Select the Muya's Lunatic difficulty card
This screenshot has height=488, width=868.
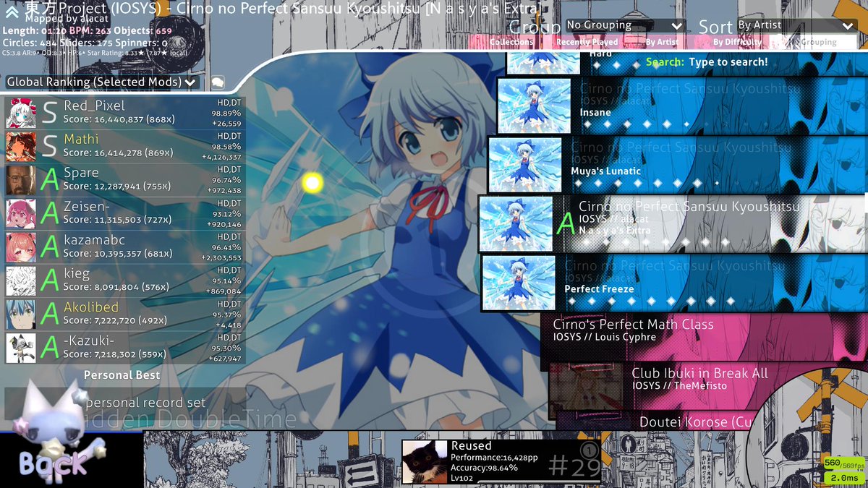click(677, 164)
